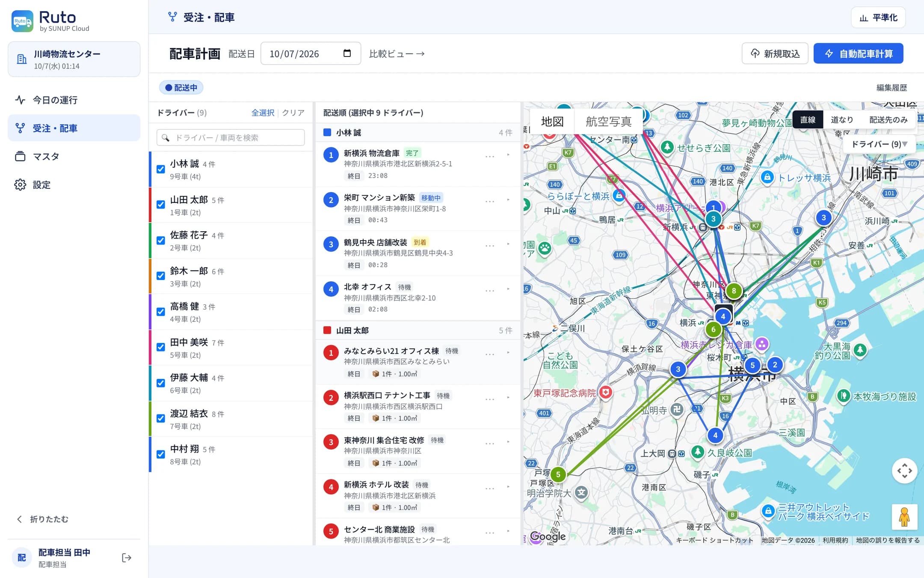
Task: Click blue color swatch for 小林 誠 group
Action: pos(327,132)
